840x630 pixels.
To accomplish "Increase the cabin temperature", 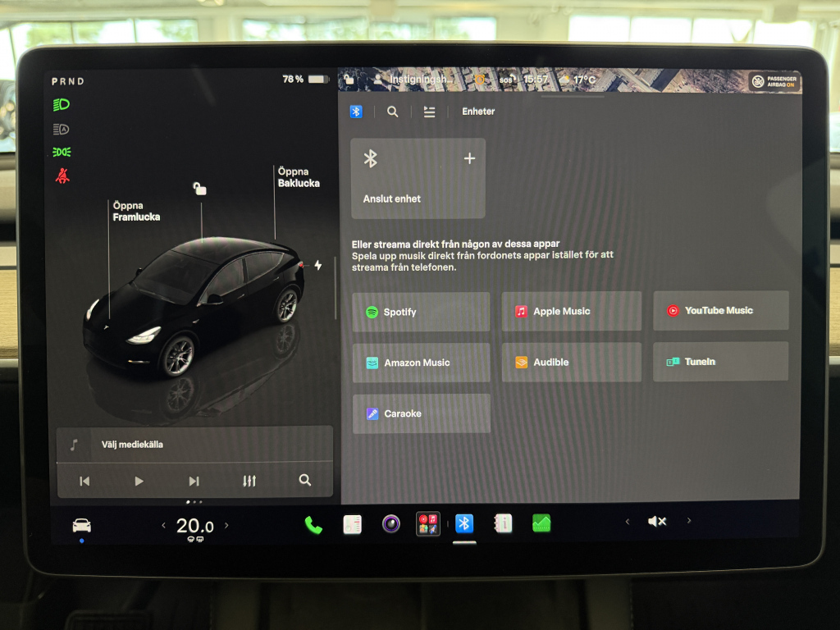I will point(226,526).
